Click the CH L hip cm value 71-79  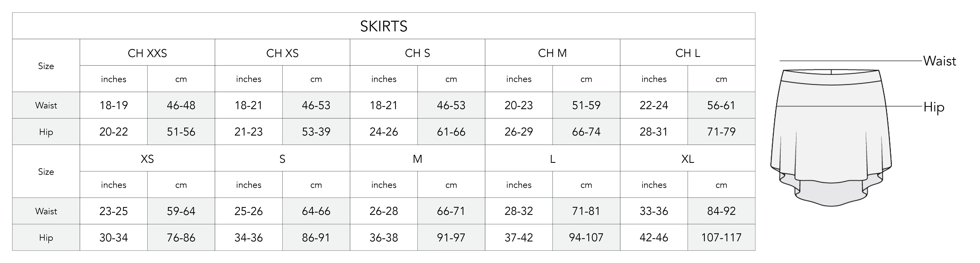point(721,132)
